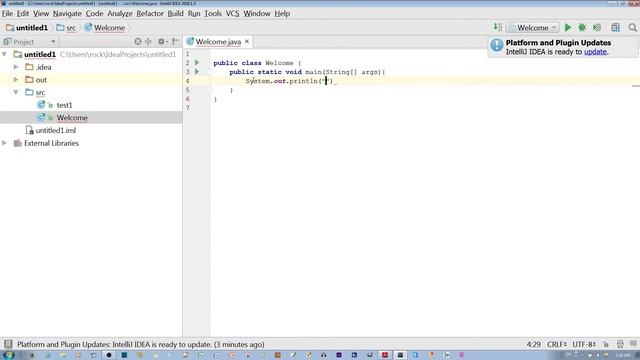Image resolution: width=640 pixels, height=360 pixels.
Task: Select test1 class in project tree
Action: pos(64,105)
